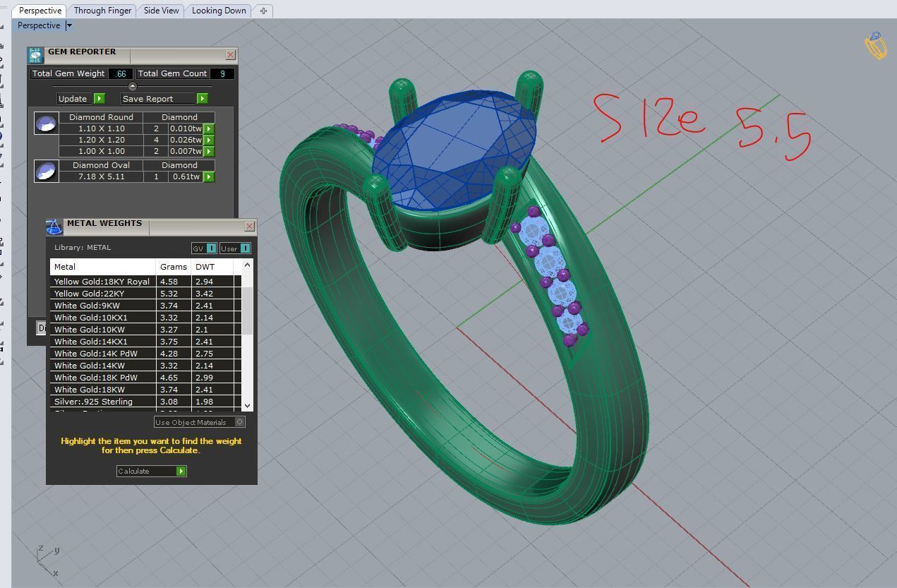897x588 pixels.
Task: Click the green arrow next to Save Report
Action: coord(203,99)
